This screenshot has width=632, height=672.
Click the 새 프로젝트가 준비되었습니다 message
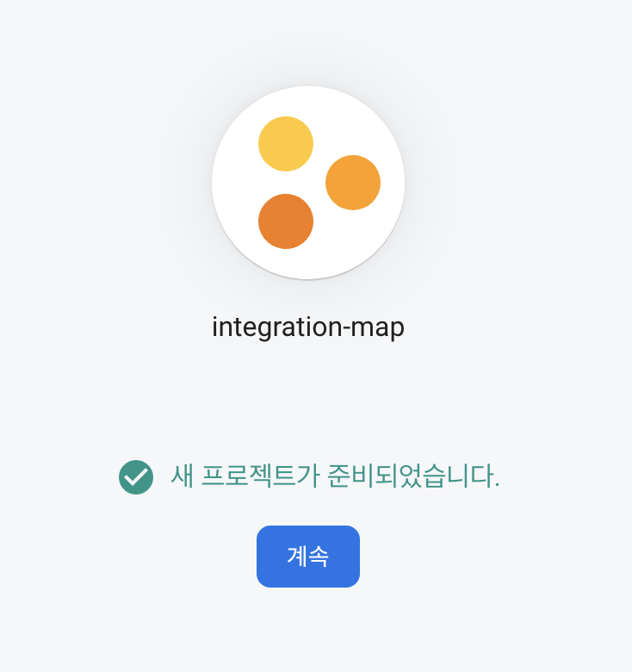(335, 476)
